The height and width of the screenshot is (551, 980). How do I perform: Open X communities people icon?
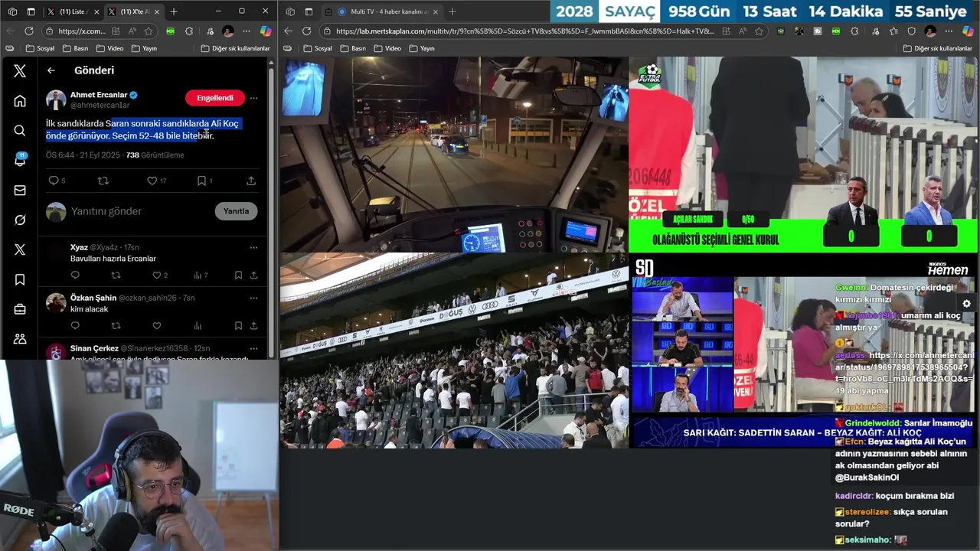click(20, 339)
